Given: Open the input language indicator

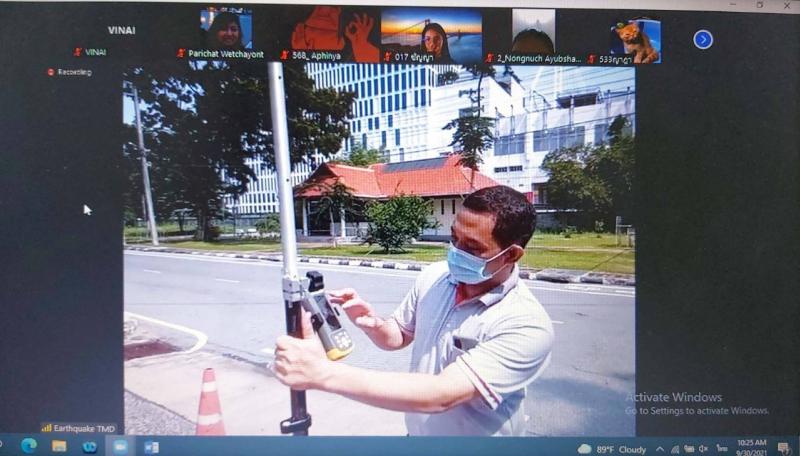Looking at the screenshot, I should pos(721,448).
